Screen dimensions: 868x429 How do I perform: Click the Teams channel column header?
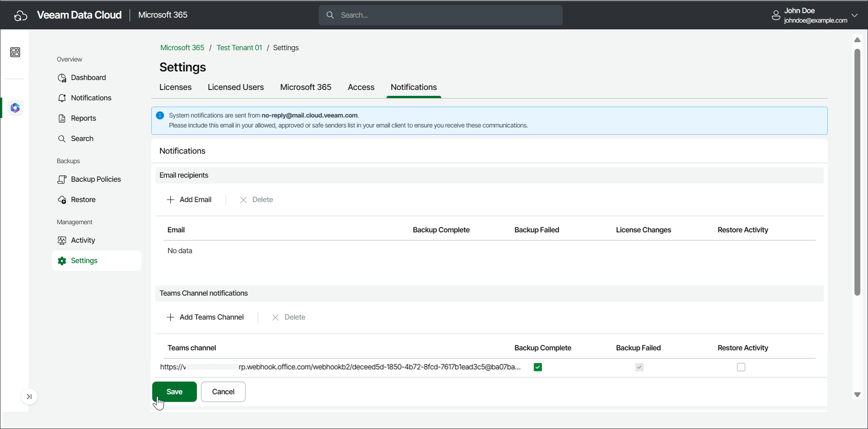191,348
